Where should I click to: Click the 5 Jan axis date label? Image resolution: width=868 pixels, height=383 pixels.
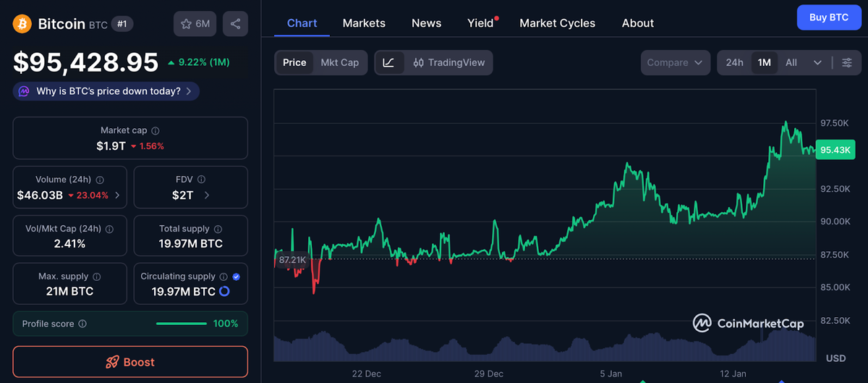(611, 374)
